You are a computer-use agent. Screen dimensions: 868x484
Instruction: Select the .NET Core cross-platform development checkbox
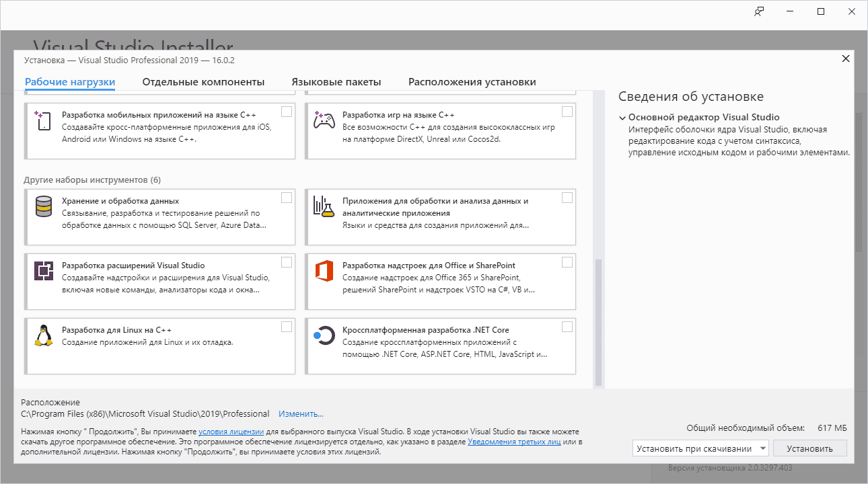pos(567,327)
